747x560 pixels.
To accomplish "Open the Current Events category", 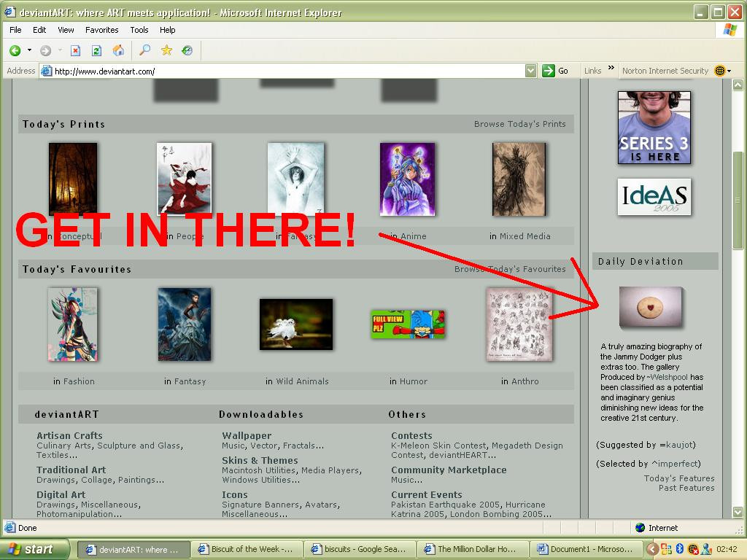I will pyautogui.click(x=426, y=494).
